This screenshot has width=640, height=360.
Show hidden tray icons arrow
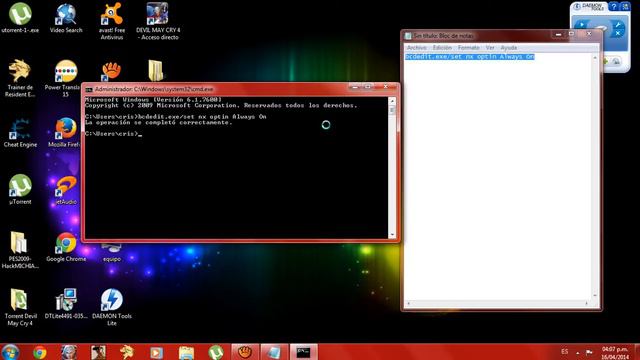click(578, 352)
